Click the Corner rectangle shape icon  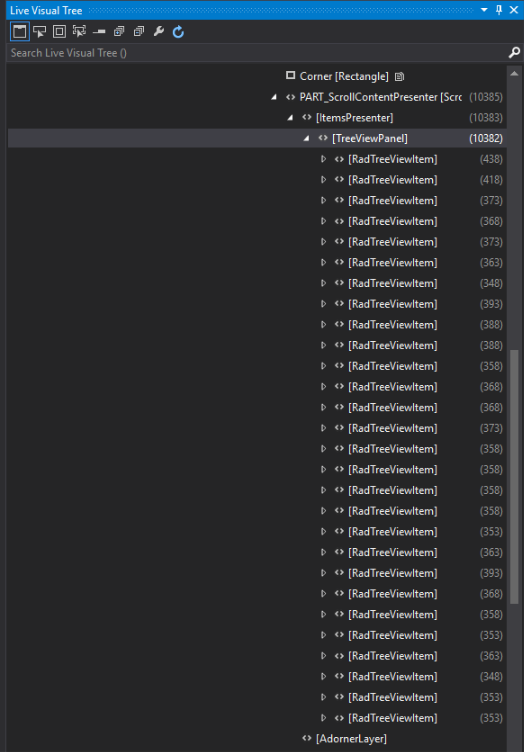tap(290, 75)
